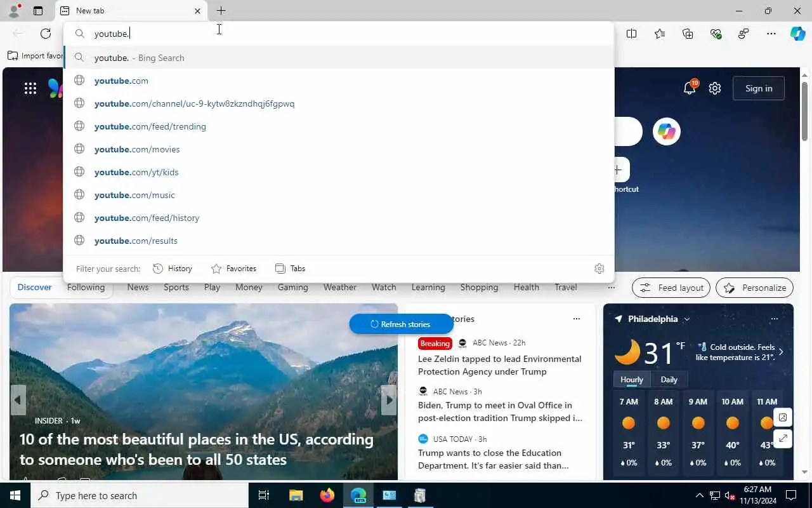Select youtube.com/music suggestion

point(339,195)
